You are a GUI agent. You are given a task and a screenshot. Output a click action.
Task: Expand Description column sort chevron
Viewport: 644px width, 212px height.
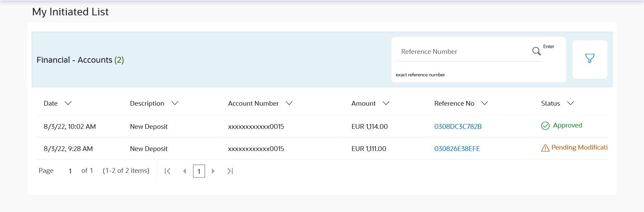175,103
